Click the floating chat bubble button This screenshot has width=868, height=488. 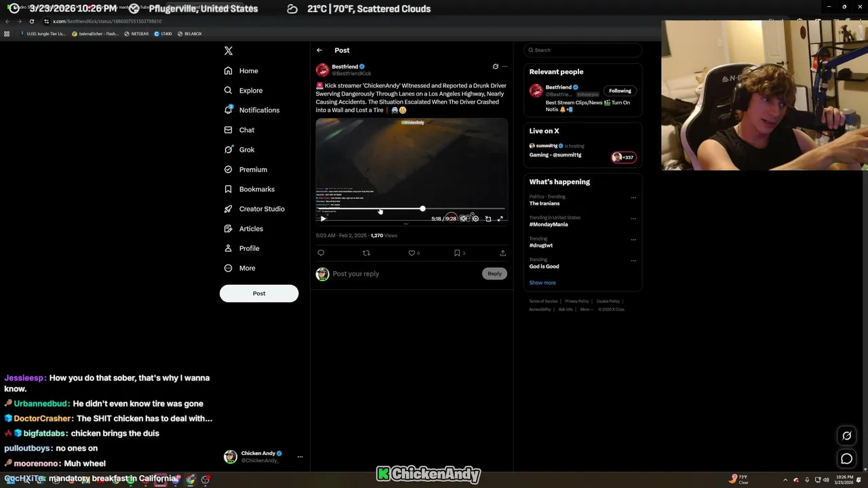point(847,459)
